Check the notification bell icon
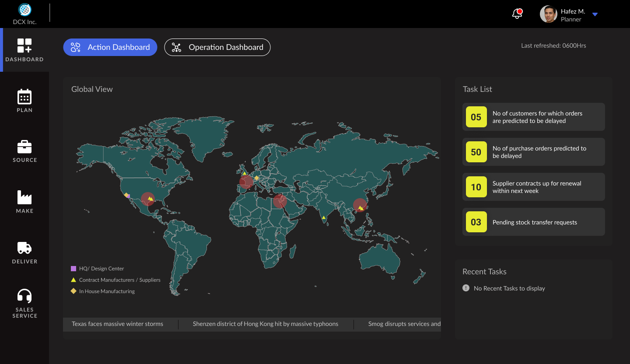630x364 pixels. coord(517,14)
